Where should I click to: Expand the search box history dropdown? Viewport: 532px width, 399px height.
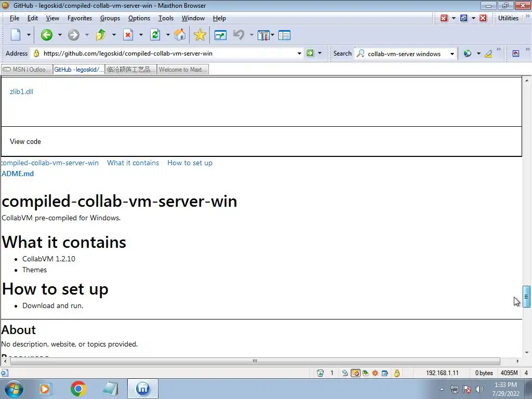tap(452, 54)
